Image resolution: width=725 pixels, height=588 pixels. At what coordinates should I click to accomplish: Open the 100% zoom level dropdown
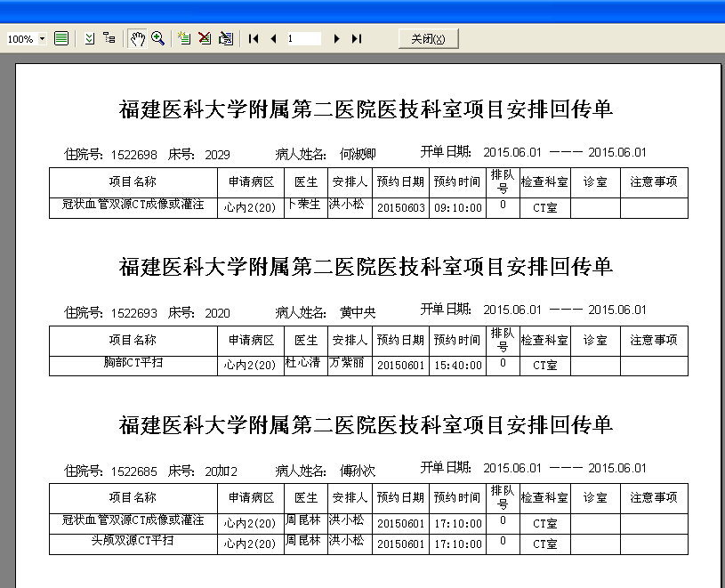42,38
